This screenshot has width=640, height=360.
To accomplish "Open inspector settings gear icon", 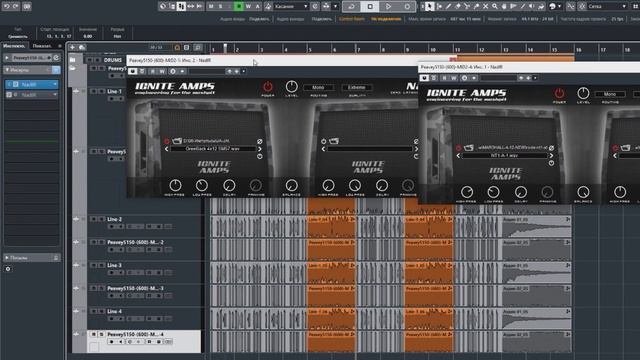I will coord(8,269).
